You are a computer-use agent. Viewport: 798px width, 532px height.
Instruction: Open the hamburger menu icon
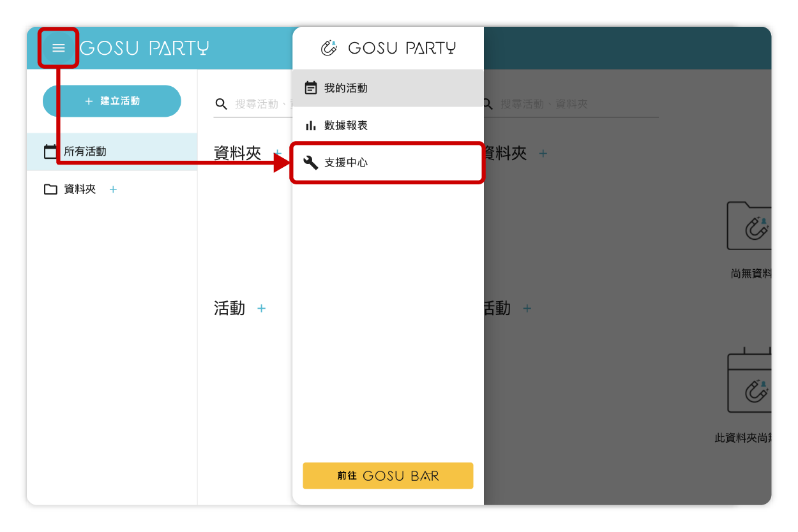[x=59, y=48]
